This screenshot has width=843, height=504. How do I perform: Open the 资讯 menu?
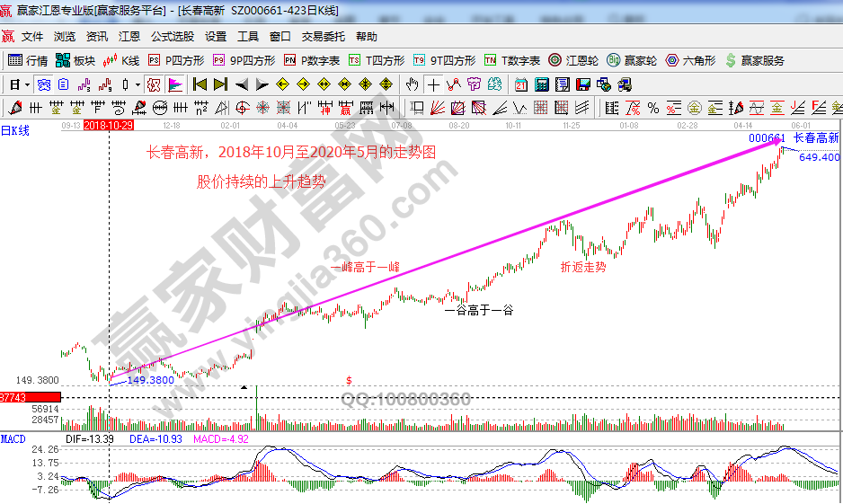coord(97,37)
